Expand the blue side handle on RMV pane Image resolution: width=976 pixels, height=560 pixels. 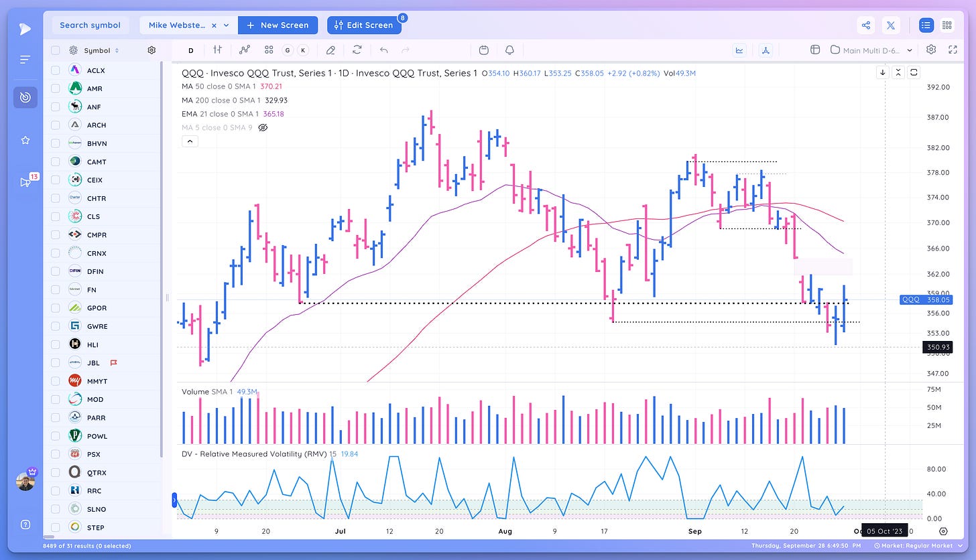[175, 500]
